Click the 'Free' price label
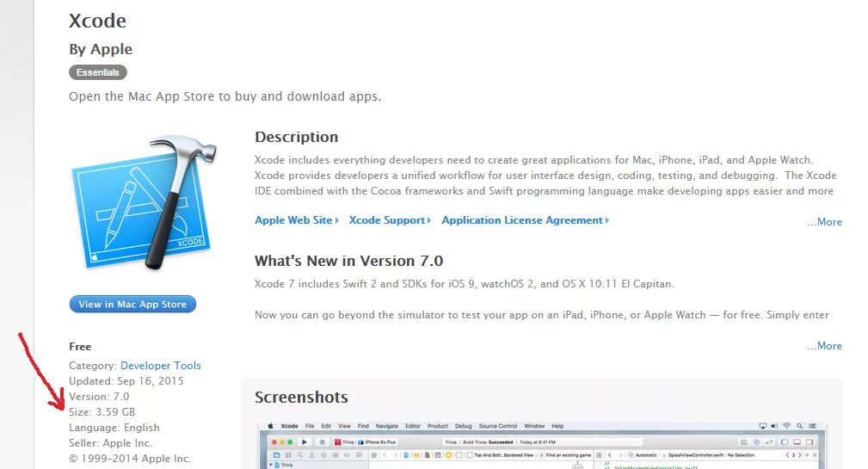Image resolution: width=868 pixels, height=469 pixels. [x=80, y=347]
